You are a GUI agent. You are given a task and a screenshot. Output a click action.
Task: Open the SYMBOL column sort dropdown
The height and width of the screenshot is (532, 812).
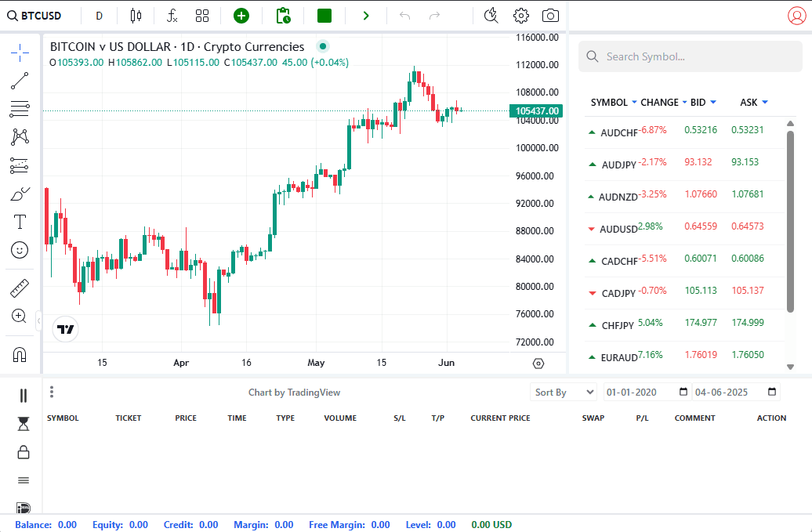[635, 102]
